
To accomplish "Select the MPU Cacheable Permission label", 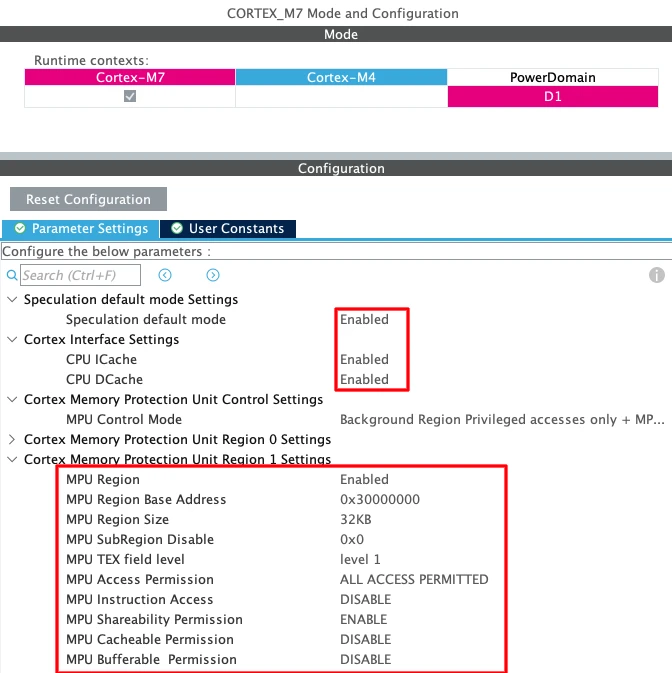I will pos(150,640).
